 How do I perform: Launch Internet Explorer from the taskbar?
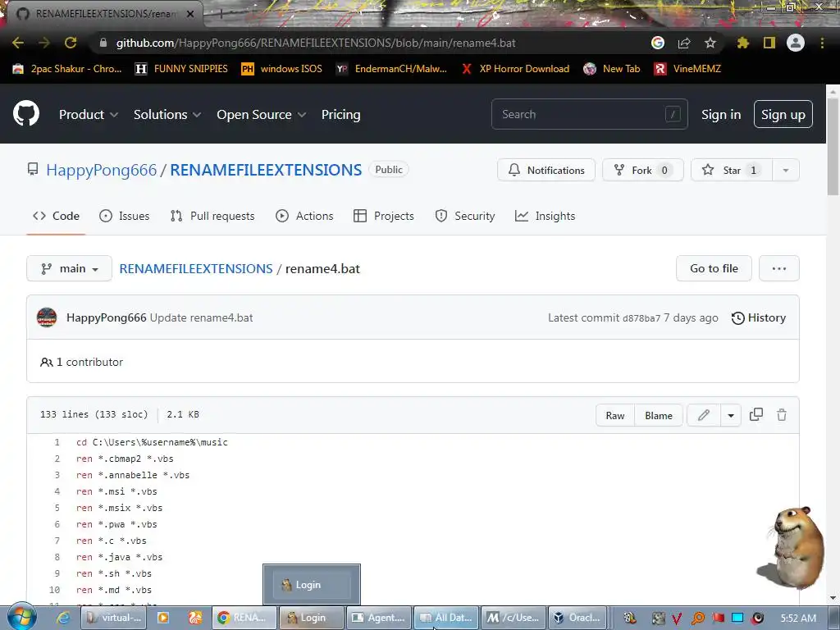click(62, 618)
